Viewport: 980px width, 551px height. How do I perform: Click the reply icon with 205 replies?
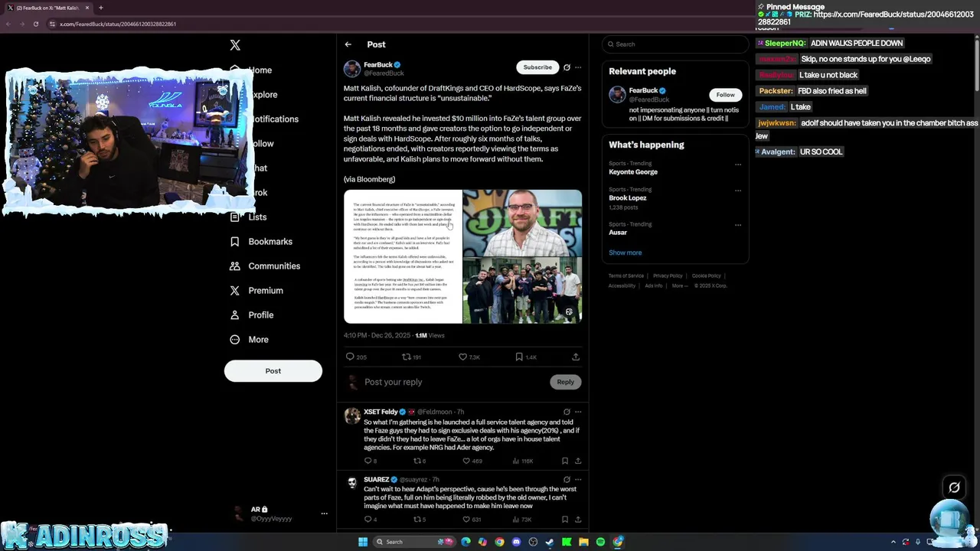click(350, 357)
